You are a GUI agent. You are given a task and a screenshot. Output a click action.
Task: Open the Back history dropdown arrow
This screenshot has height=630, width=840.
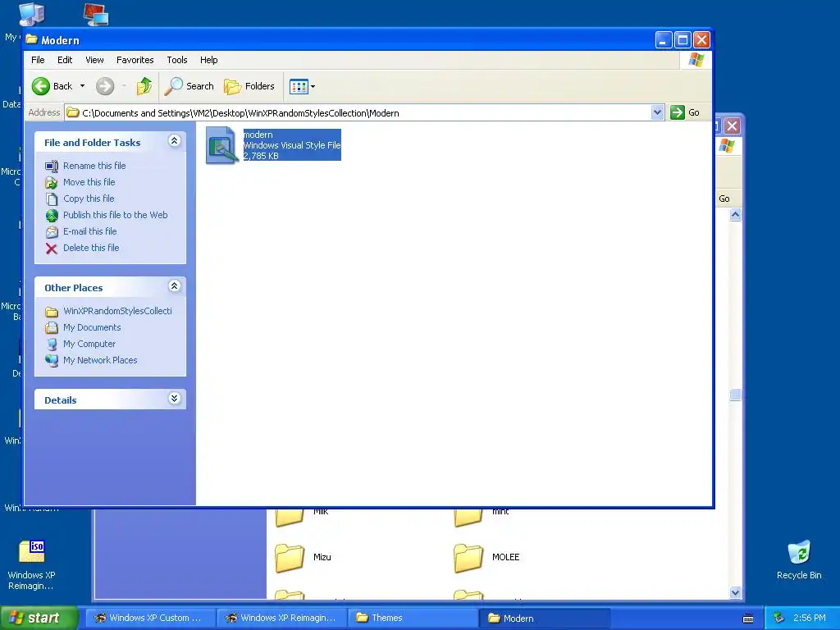[x=82, y=85]
